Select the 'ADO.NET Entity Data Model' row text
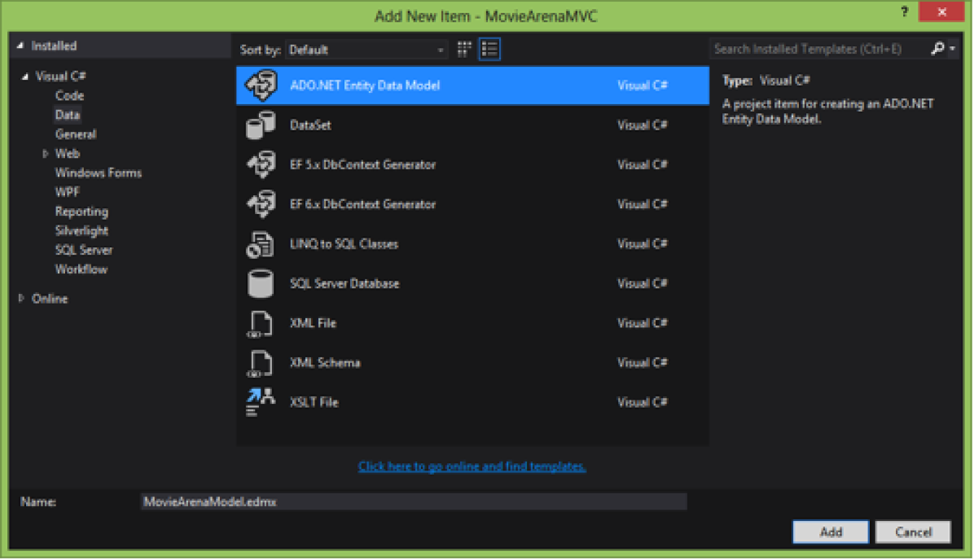 click(365, 85)
